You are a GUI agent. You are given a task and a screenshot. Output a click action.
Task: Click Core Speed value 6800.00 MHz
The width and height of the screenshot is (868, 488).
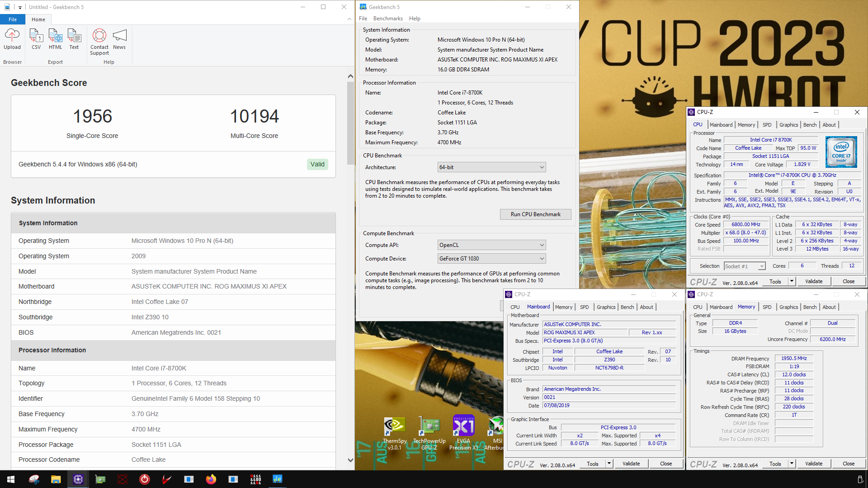(x=746, y=225)
